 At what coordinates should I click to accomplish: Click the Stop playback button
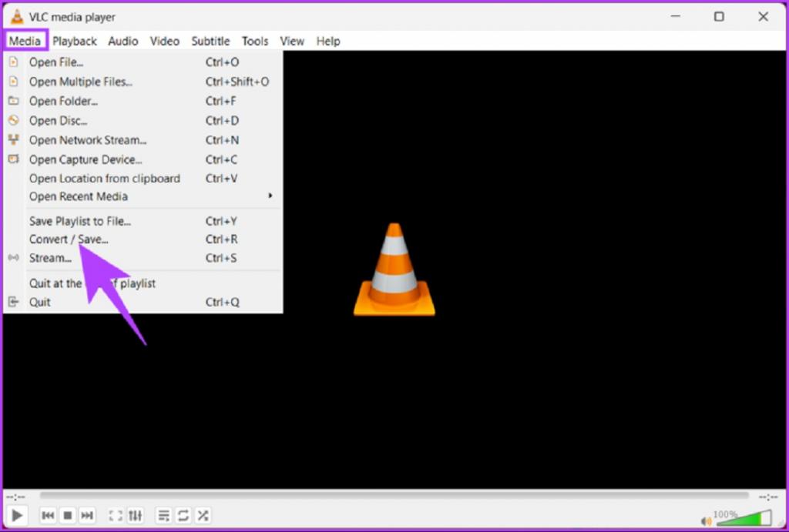point(68,515)
